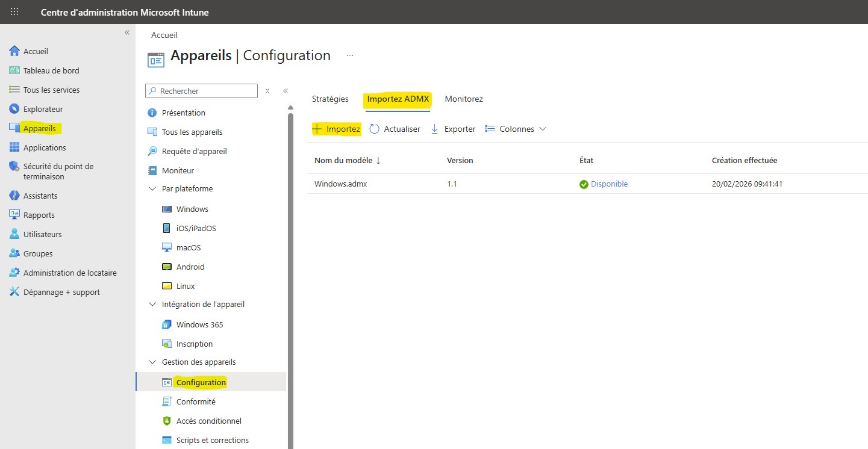Switch to the Stratégies tab
This screenshot has height=449, width=868.
click(x=330, y=99)
